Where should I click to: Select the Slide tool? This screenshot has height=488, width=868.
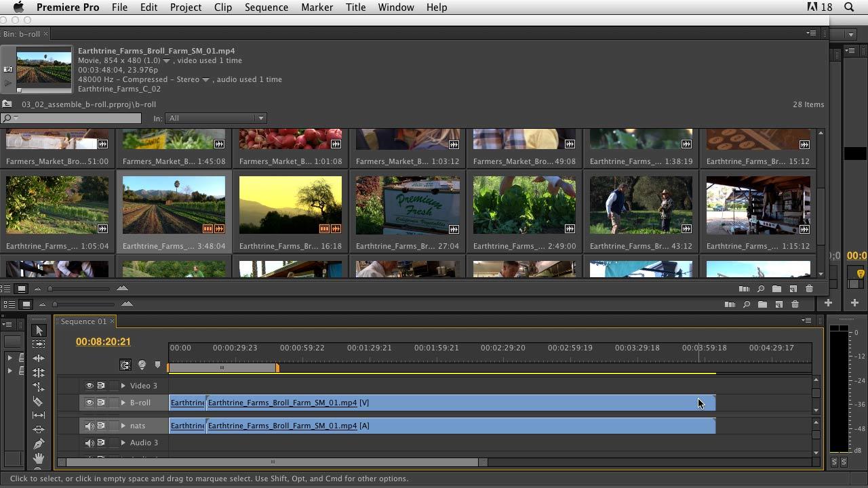coord(39,430)
